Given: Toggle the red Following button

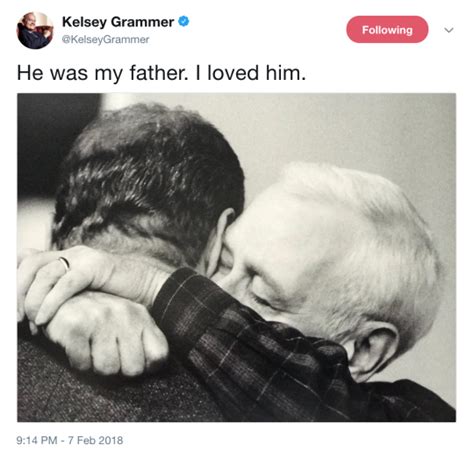Looking at the screenshot, I should click(x=387, y=29).
